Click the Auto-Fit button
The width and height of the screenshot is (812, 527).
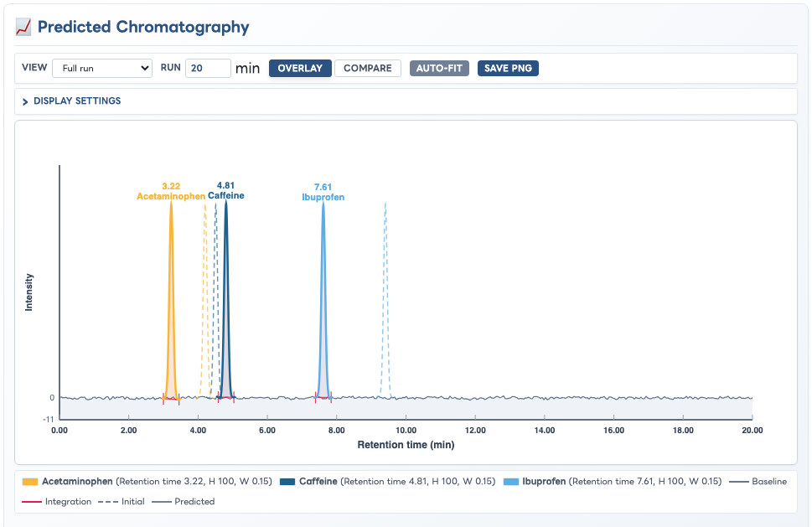(x=439, y=69)
